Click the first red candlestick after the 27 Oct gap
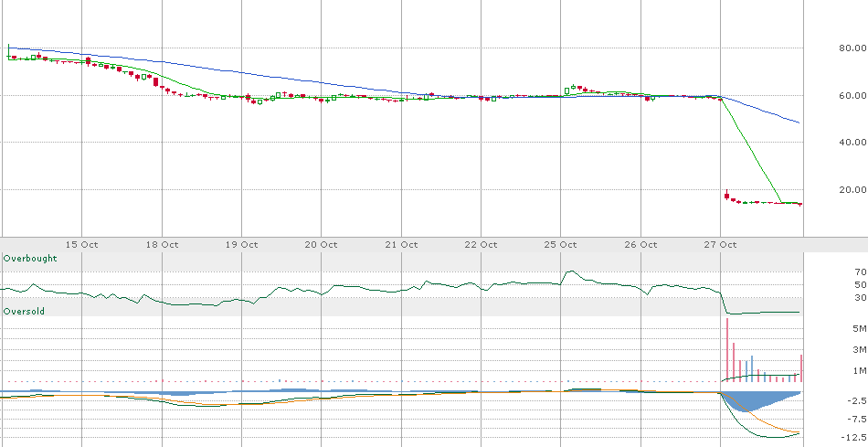868x447 pixels. (x=727, y=195)
